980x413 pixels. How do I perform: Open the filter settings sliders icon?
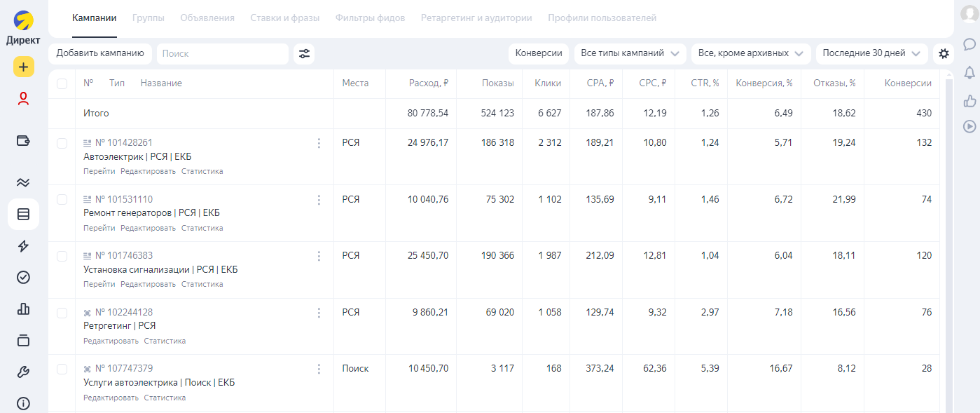pyautogui.click(x=304, y=54)
